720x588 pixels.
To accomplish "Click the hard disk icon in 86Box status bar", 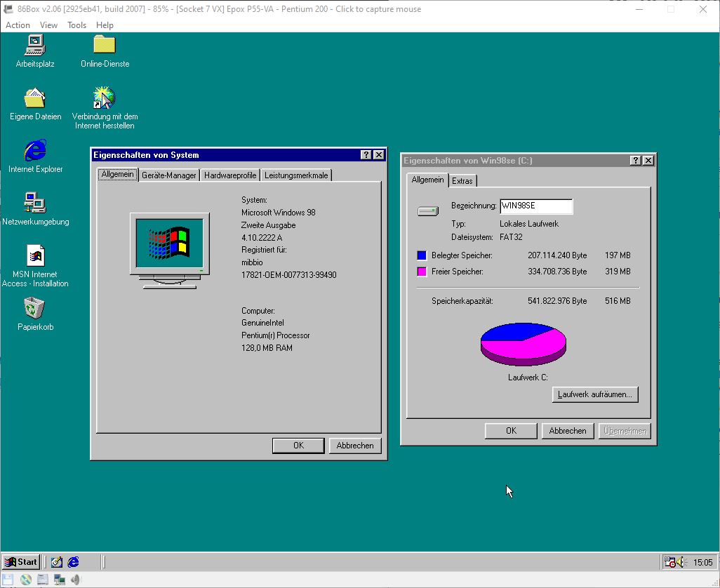I will pos(42,579).
